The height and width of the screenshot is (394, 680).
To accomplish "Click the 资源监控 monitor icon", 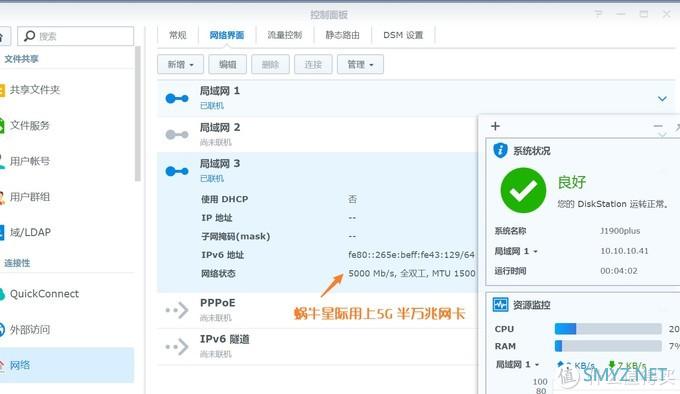I will 500,304.
